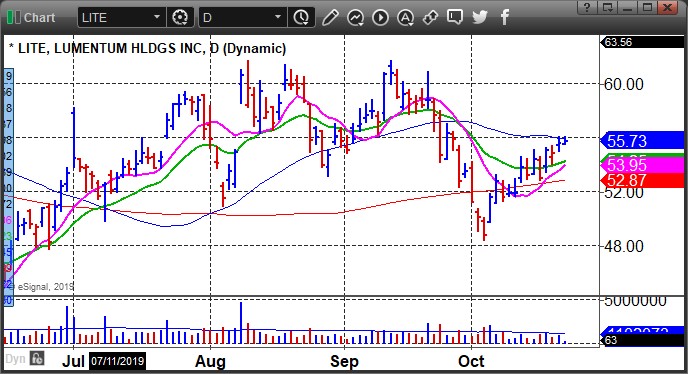
Task: Open the window options dropdown button
Action: 608,7
